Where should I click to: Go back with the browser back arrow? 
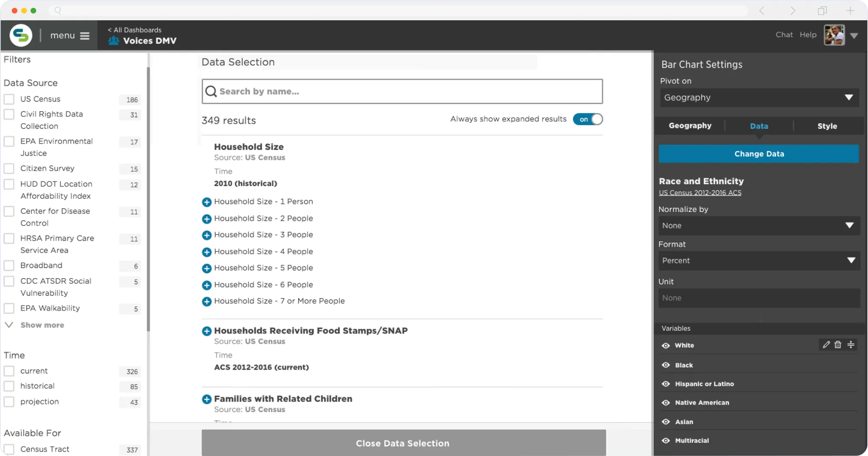click(x=762, y=10)
